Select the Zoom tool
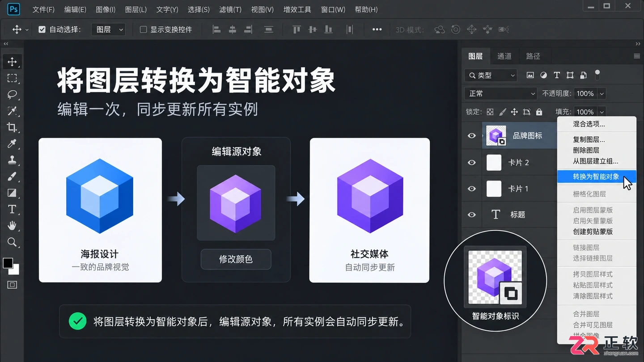 (x=12, y=242)
